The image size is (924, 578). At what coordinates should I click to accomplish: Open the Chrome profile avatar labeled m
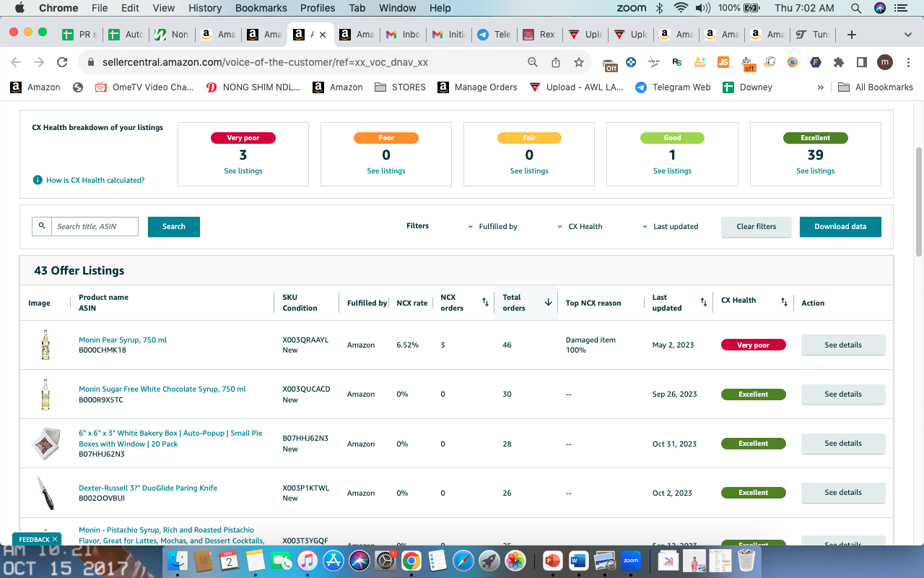(x=885, y=62)
